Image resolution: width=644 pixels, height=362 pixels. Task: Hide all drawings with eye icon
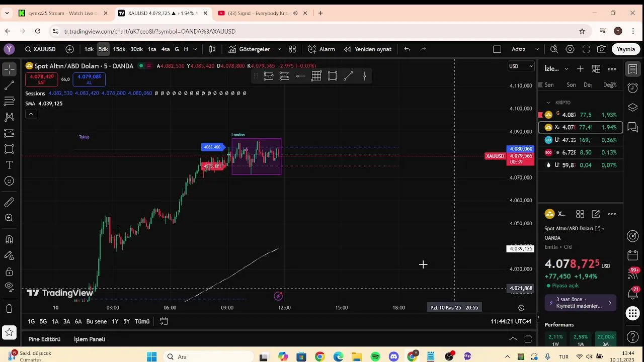9,287
